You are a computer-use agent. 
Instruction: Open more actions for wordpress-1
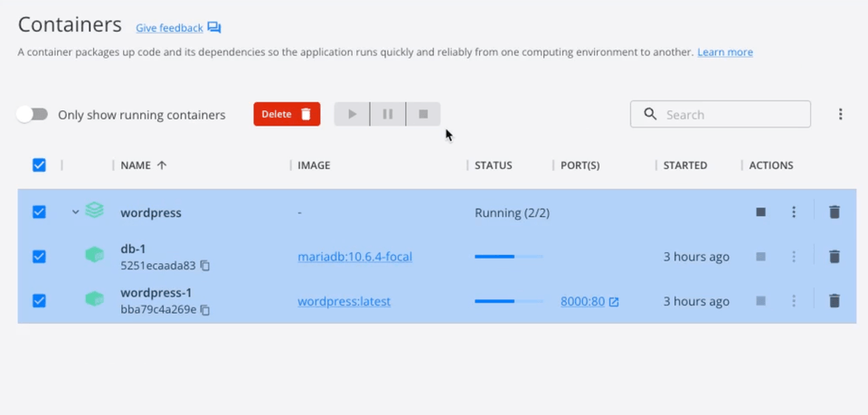tap(794, 301)
